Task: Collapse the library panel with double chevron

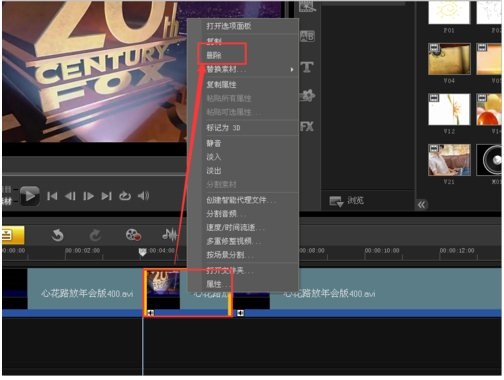Action: click(422, 205)
